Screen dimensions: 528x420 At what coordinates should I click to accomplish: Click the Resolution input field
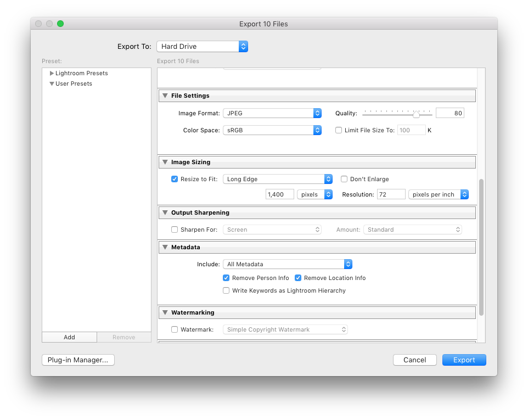point(391,194)
